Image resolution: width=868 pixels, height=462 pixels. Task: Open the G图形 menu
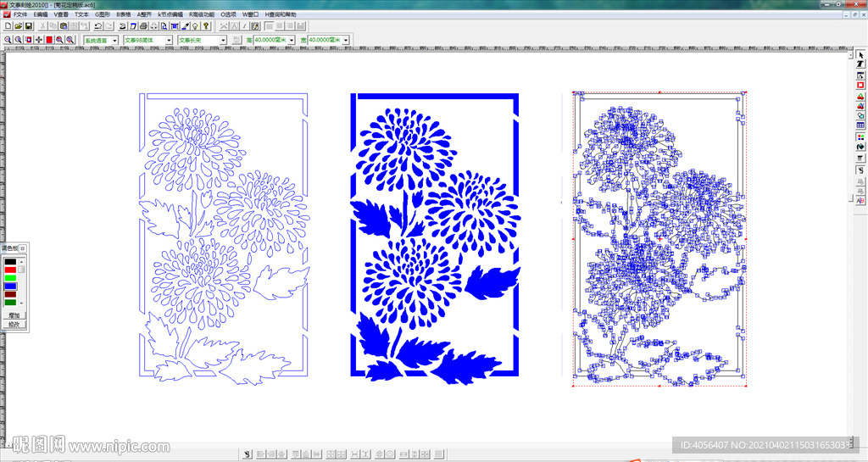(103, 14)
